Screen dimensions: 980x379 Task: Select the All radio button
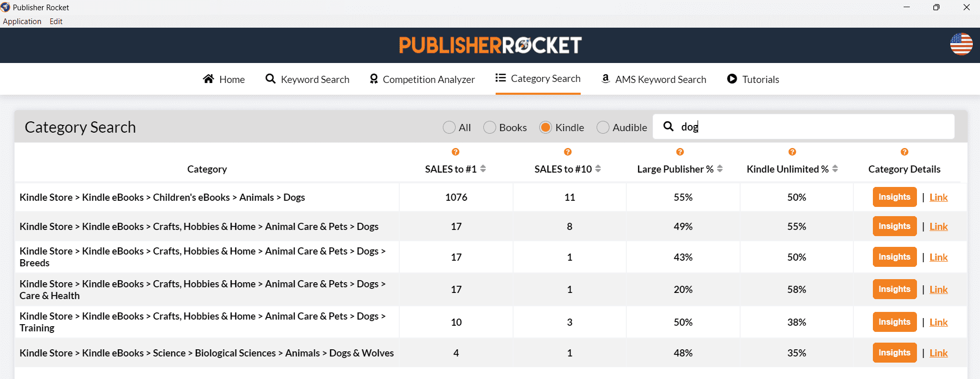pos(449,127)
